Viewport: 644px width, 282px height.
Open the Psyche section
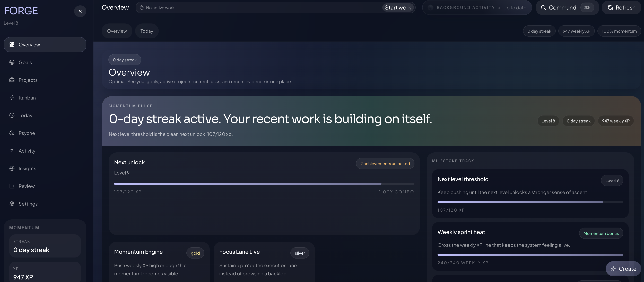[27, 133]
